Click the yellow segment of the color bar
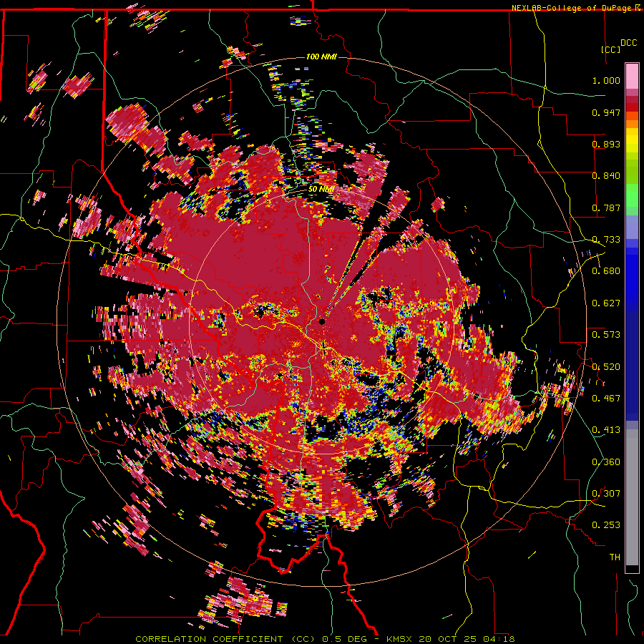 click(632, 141)
